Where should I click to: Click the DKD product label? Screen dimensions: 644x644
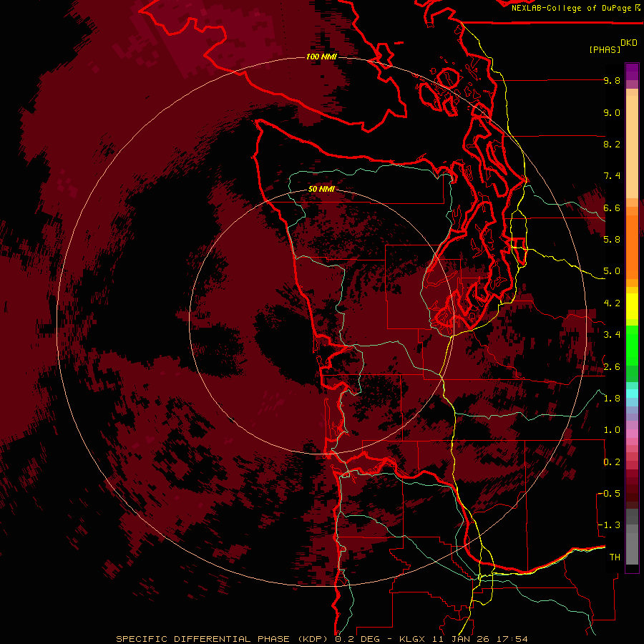tap(629, 43)
